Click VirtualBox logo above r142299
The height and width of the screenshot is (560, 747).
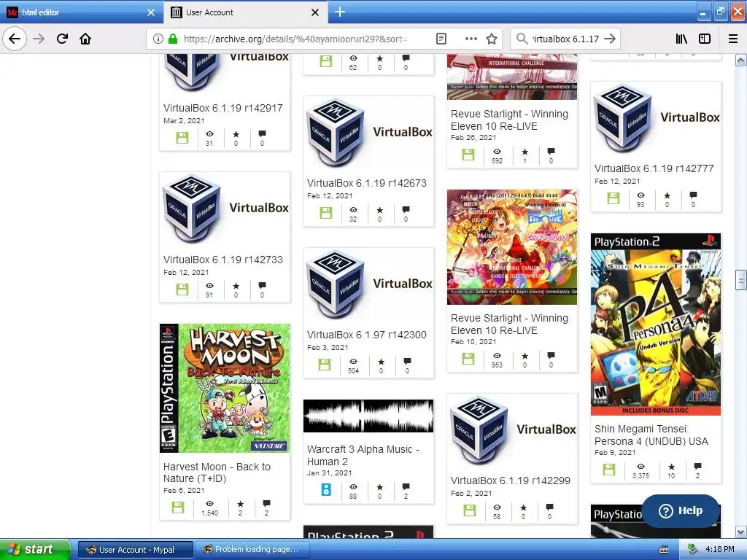[513, 431]
